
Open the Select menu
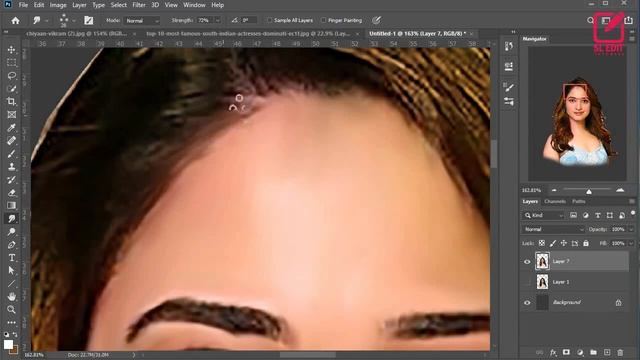pyautogui.click(x=118, y=5)
